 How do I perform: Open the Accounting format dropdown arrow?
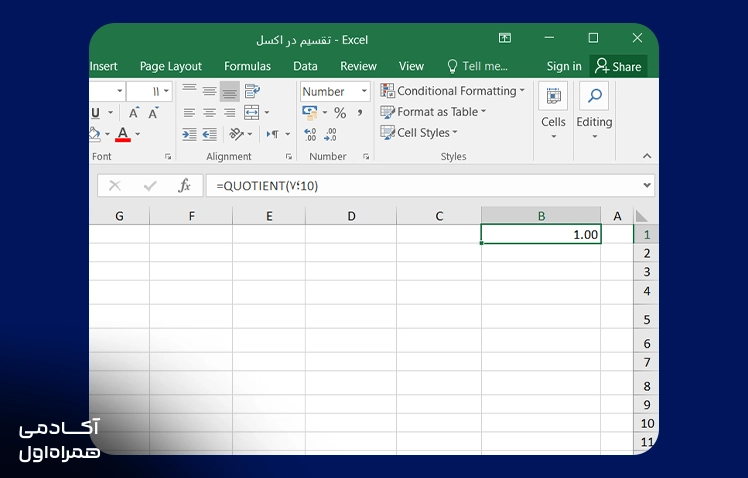pyautogui.click(x=325, y=113)
